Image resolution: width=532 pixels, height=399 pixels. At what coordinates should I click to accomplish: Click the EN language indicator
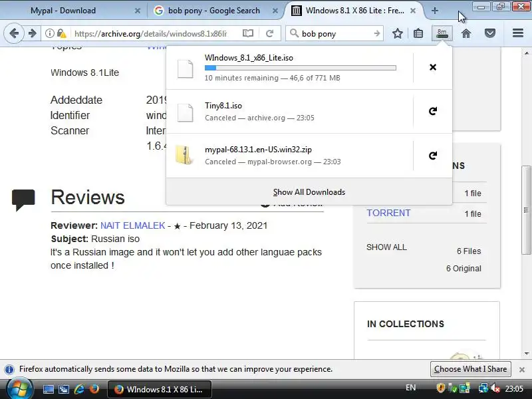(410, 388)
